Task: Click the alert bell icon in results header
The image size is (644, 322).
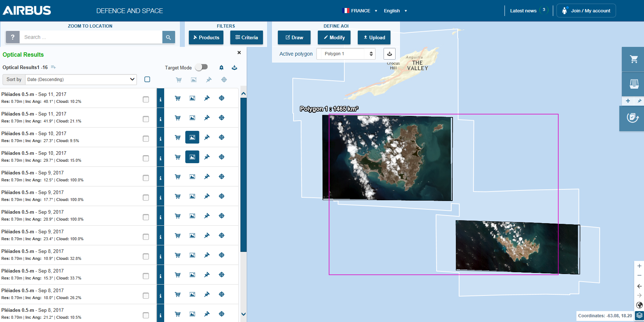Action: (222, 68)
